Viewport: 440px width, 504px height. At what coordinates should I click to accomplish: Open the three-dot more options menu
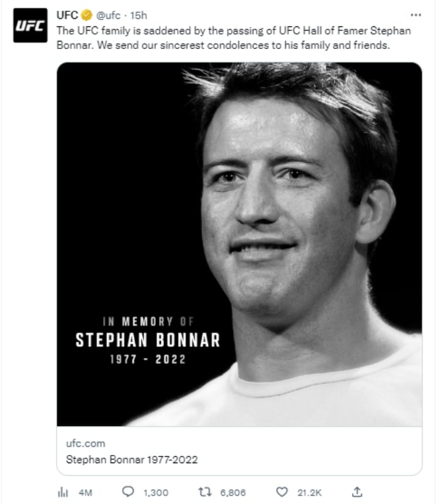tap(416, 15)
